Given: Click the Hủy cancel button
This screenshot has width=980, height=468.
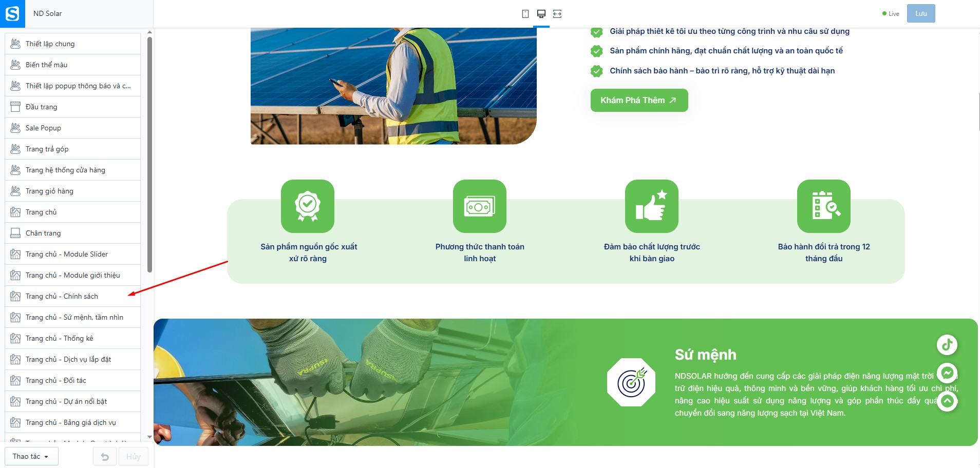Looking at the screenshot, I should (x=134, y=456).
